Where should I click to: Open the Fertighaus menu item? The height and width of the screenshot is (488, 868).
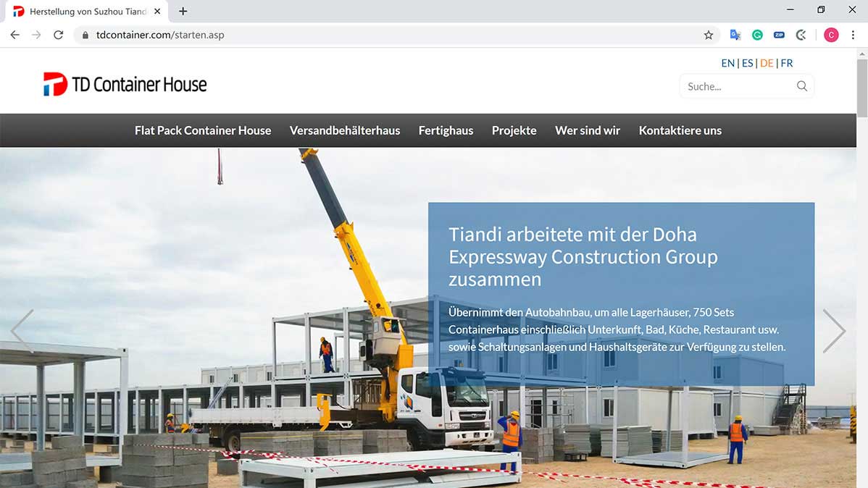pos(446,130)
